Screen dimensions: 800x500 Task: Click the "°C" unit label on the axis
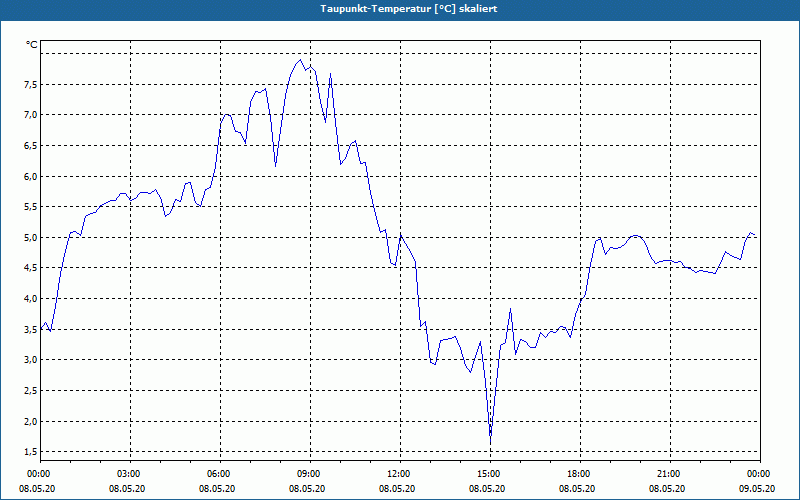point(32,45)
